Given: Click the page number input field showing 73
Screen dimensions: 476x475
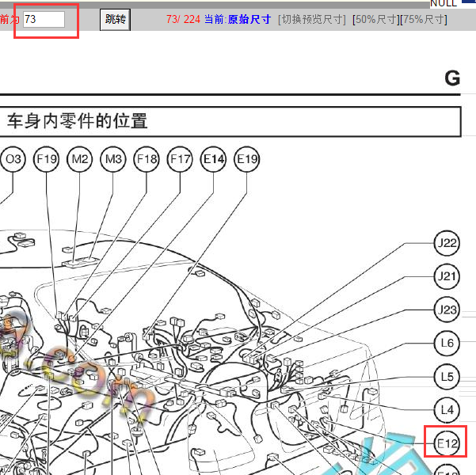Looking at the screenshot, I should pos(44,20).
